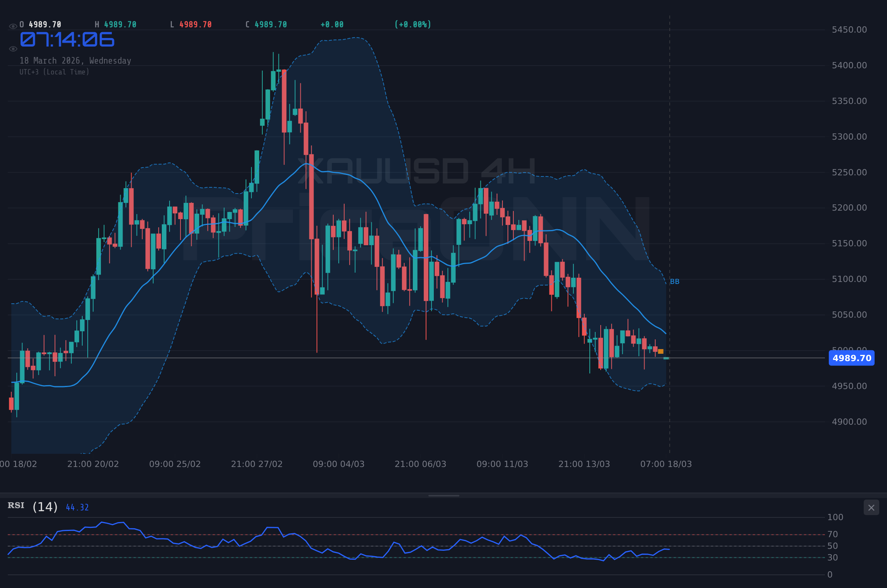Toggle visibility of the candle countdown clock
Viewport: 887px width, 588px height.
tap(13, 48)
